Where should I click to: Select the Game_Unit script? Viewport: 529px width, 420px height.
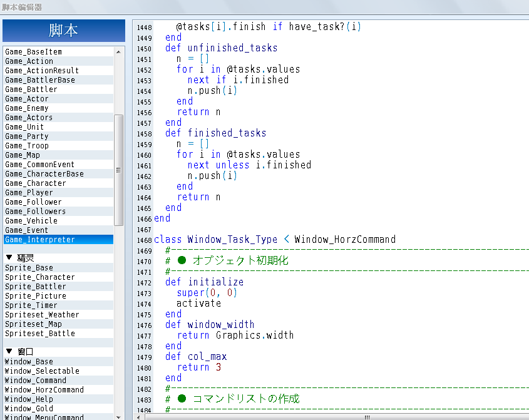[x=58, y=127]
